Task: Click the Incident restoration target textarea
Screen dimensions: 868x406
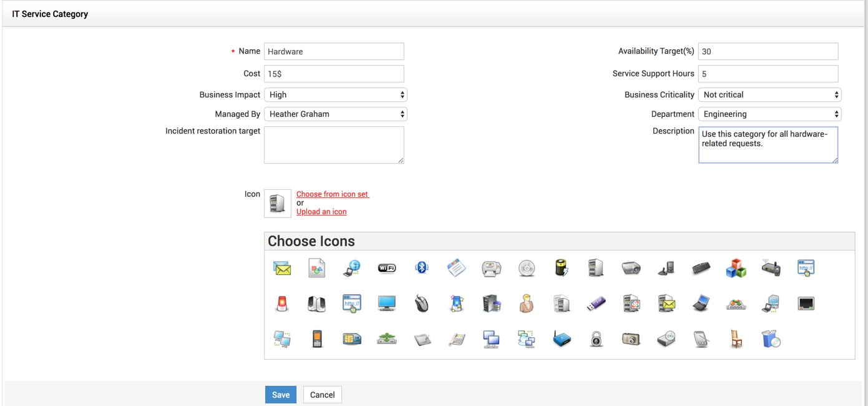Action: pyautogui.click(x=334, y=145)
